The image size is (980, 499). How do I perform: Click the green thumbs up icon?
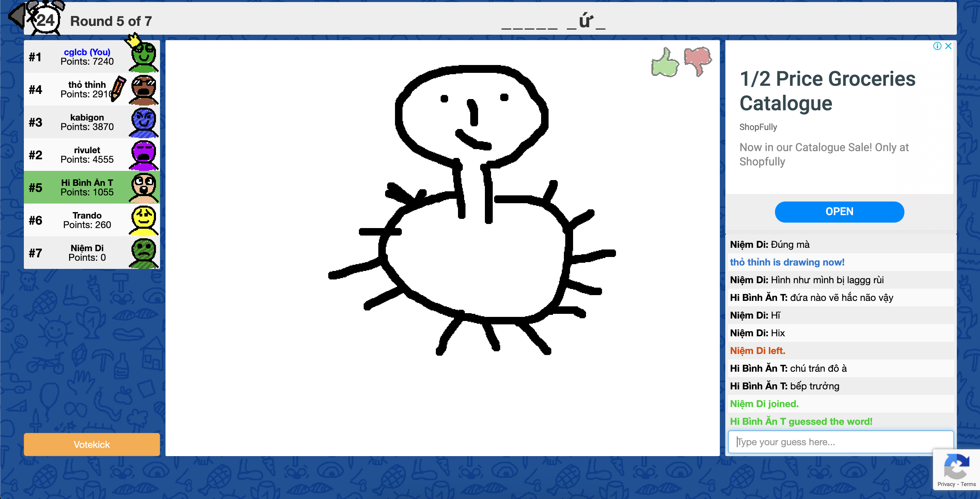tap(665, 63)
